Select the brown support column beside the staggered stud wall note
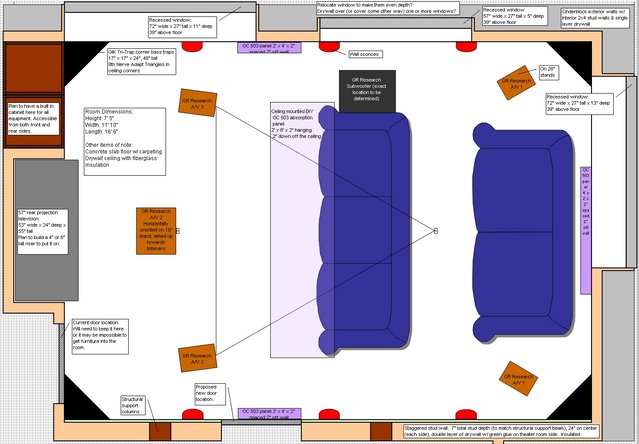 tap(381, 432)
